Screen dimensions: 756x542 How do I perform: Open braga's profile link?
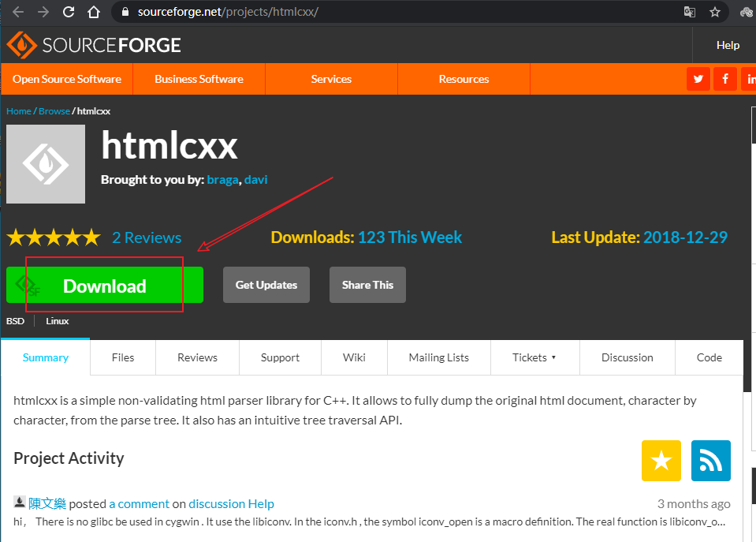tap(222, 180)
